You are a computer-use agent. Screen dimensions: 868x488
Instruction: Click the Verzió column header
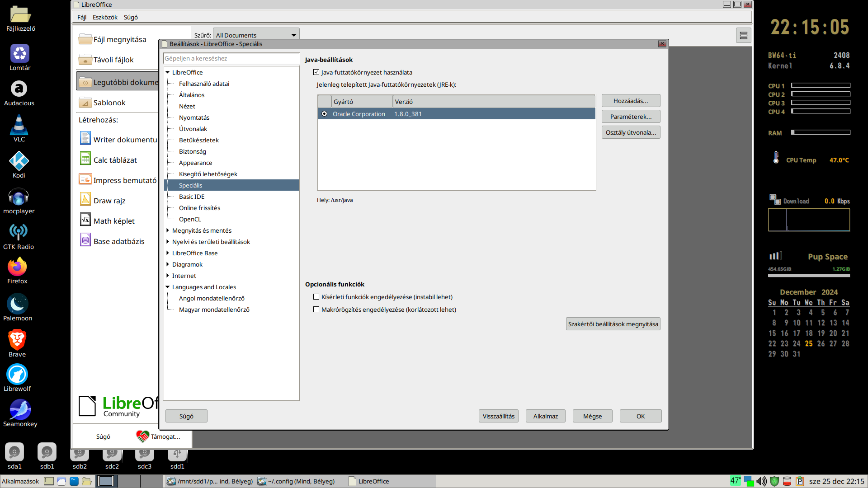(494, 102)
